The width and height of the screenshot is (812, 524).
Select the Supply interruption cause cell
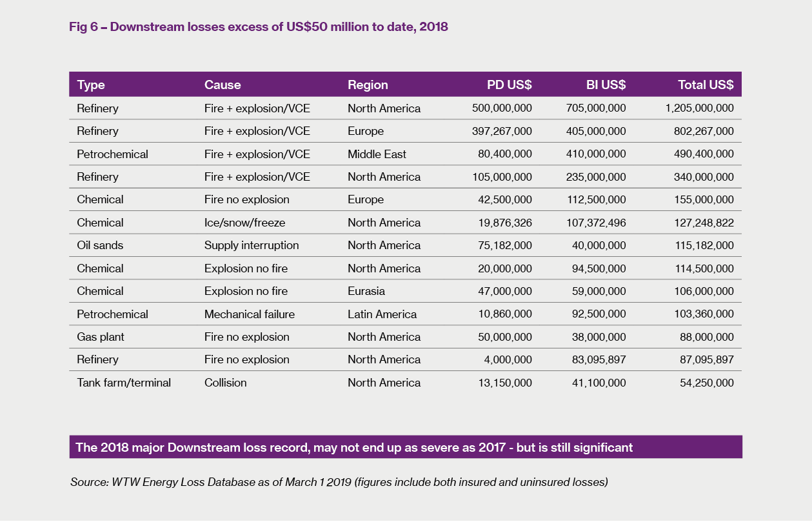(252, 245)
